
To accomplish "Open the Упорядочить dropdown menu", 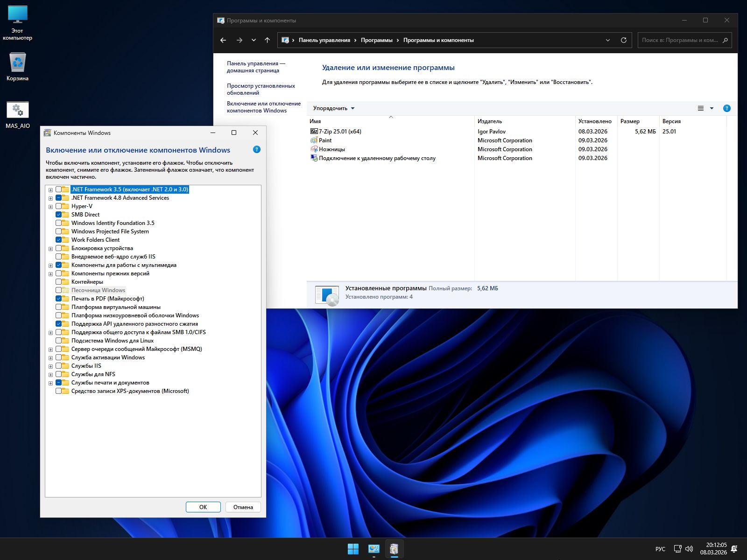I will point(333,108).
